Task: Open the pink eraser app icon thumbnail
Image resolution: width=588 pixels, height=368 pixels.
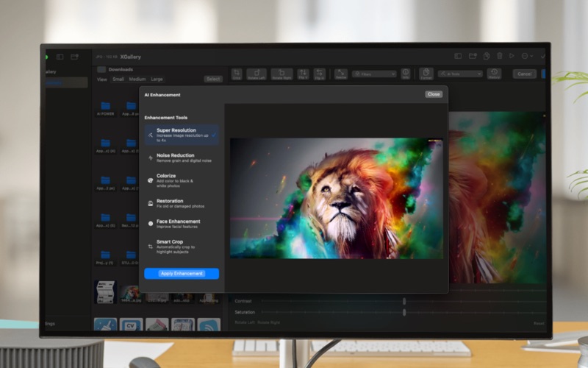Action: (x=157, y=325)
